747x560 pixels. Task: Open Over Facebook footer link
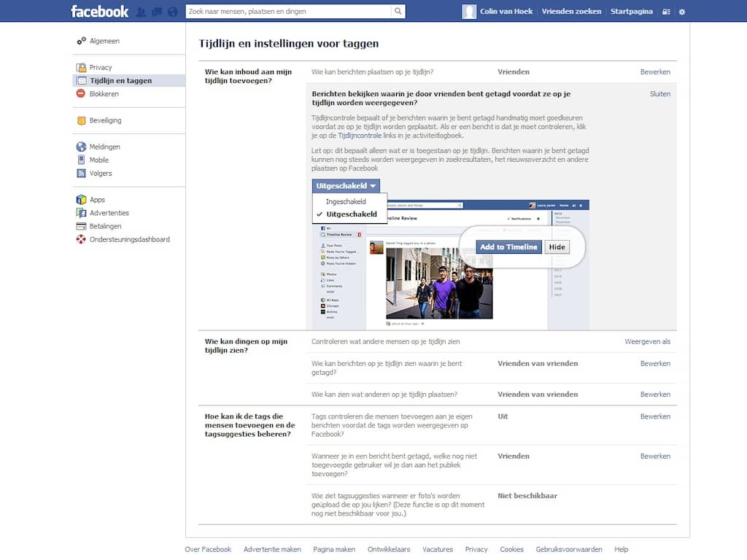pos(208,549)
